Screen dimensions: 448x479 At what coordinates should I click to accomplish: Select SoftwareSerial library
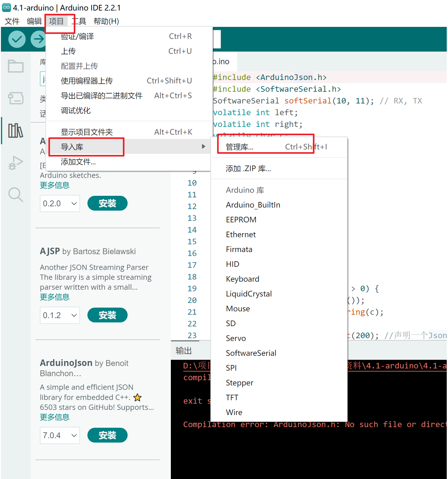click(x=279, y=353)
